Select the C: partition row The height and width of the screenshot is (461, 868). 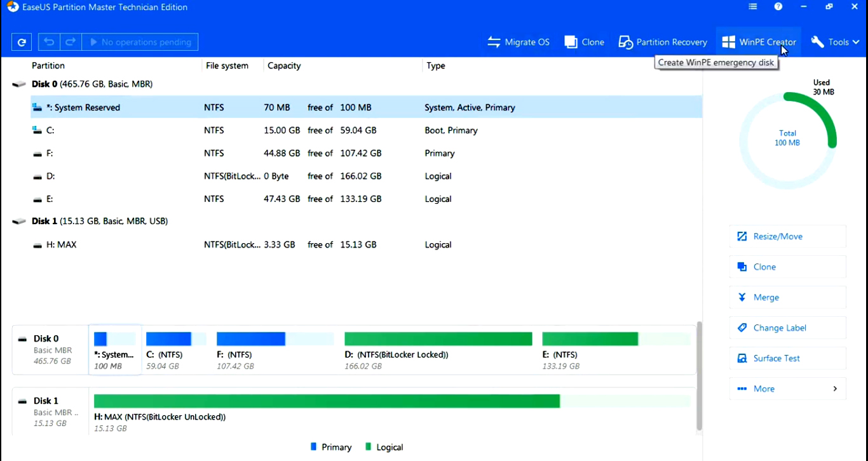[366, 130]
